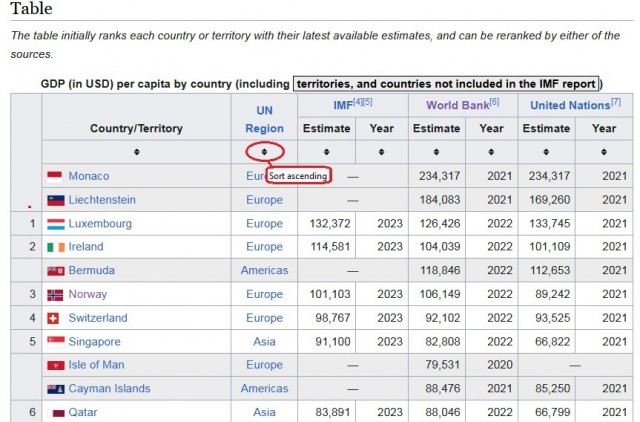Open United Nations footnote reference [7]
Viewport: 640px width, 422px height.
point(616,102)
